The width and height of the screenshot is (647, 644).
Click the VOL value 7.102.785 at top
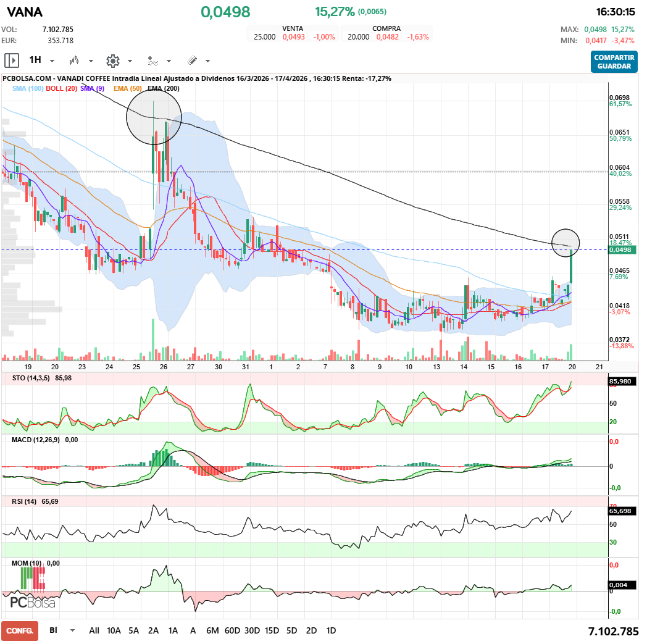click(58, 29)
